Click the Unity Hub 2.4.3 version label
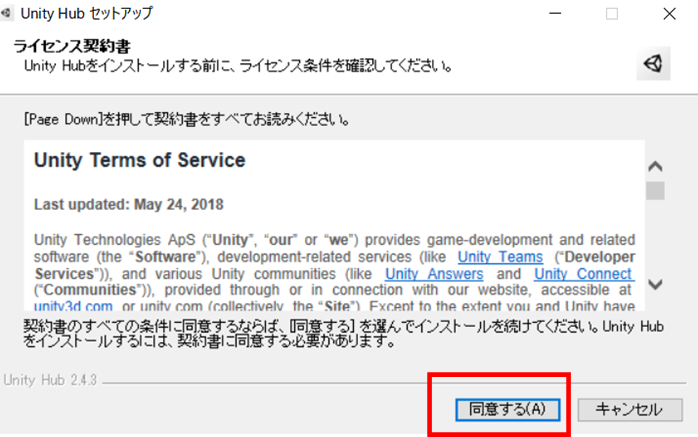 [x=50, y=380]
